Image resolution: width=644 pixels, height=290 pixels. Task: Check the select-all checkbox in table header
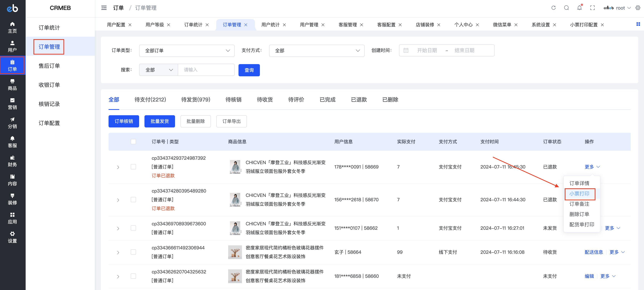click(x=133, y=142)
